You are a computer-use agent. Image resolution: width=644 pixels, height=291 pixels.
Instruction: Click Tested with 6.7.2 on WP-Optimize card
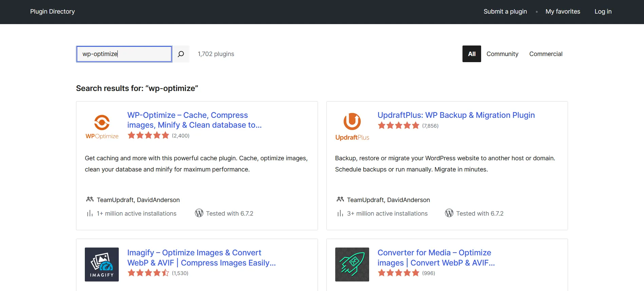click(230, 214)
